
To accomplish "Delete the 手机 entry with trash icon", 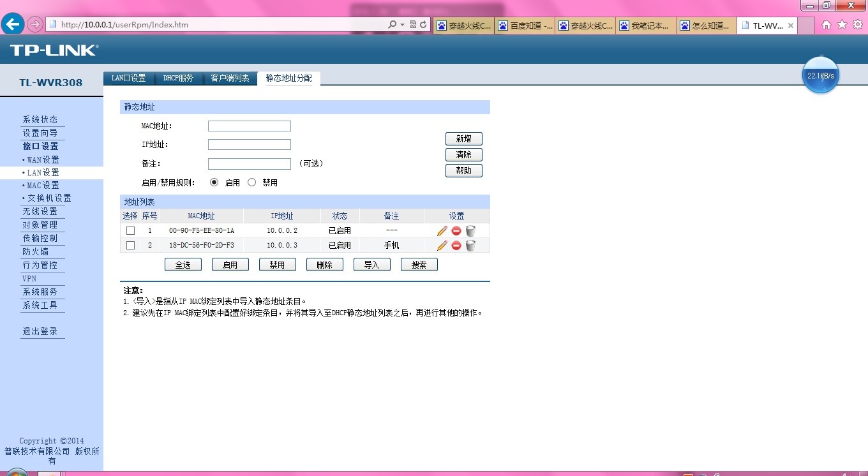I will click(x=470, y=245).
